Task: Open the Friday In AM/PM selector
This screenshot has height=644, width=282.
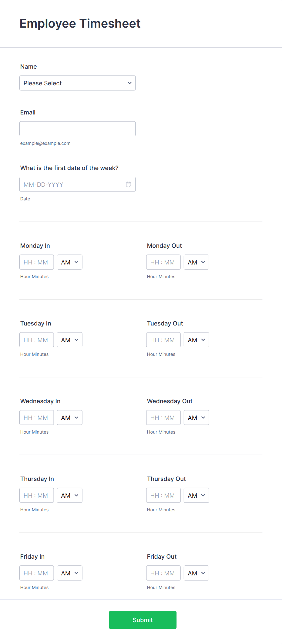Action: point(69,573)
